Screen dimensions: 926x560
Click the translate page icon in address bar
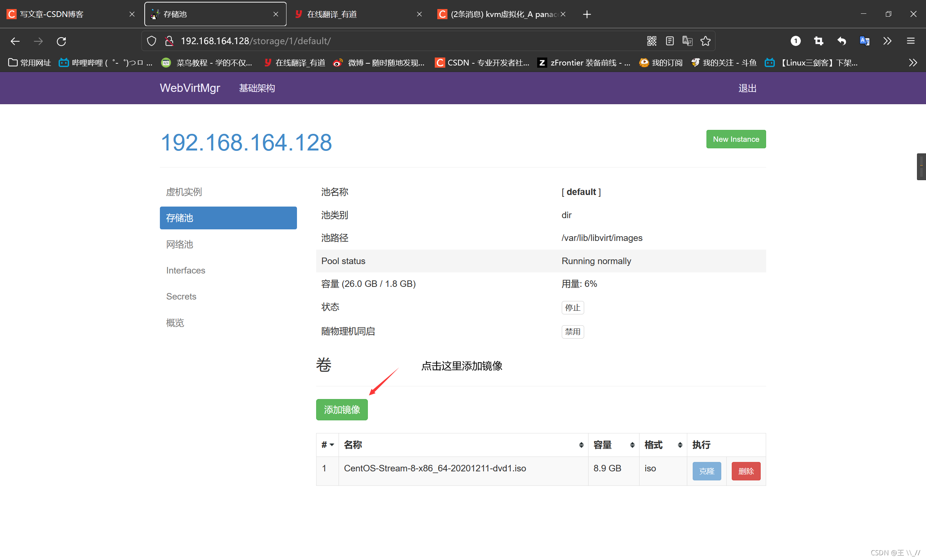click(687, 41)
